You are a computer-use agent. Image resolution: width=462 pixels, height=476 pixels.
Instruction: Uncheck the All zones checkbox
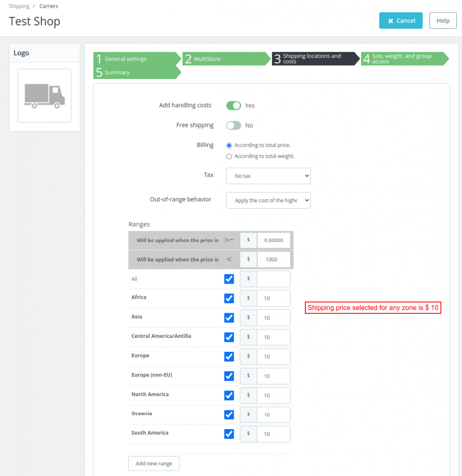[x=229, y=279]
